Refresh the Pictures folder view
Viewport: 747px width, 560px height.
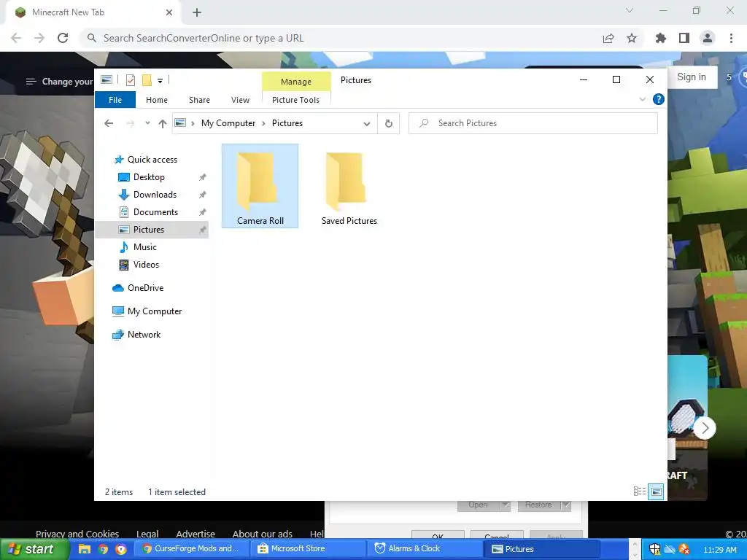point(389,123)
